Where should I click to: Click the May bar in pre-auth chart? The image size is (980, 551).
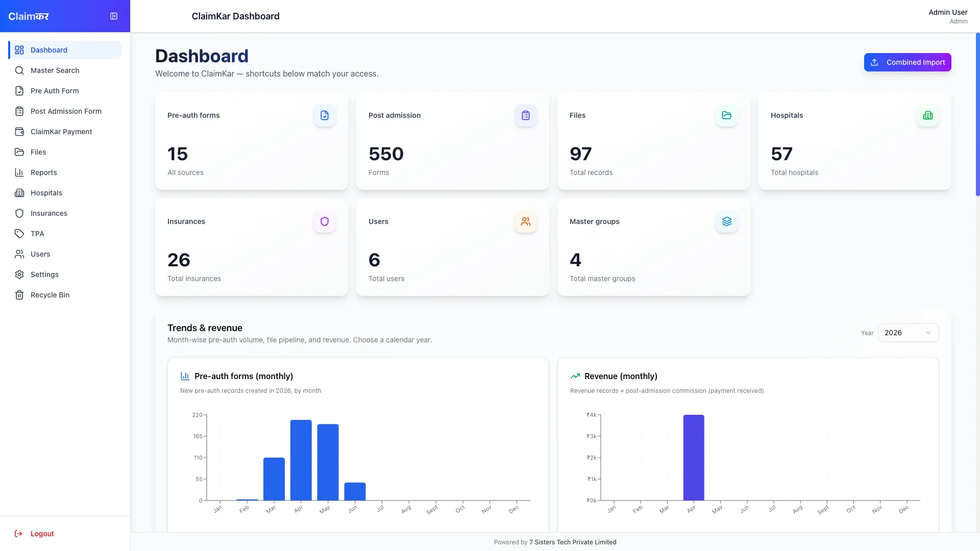pos(328,462)
